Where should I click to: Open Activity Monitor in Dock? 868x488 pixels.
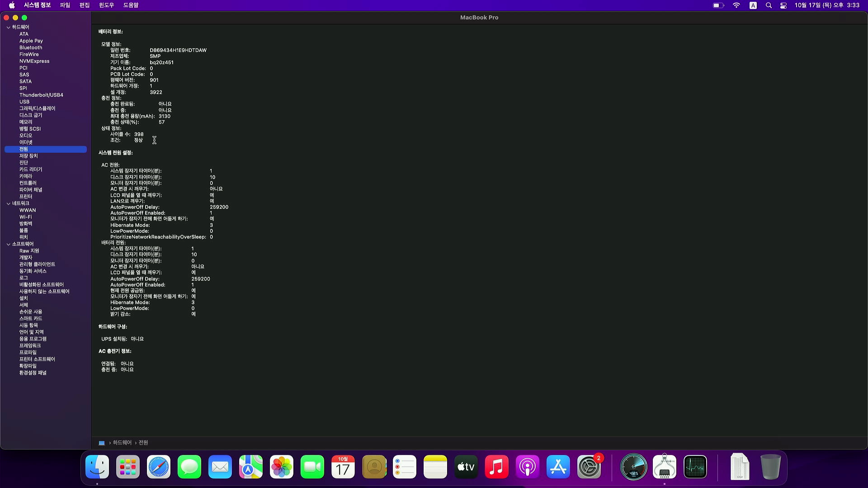click(x=695, y=467)
